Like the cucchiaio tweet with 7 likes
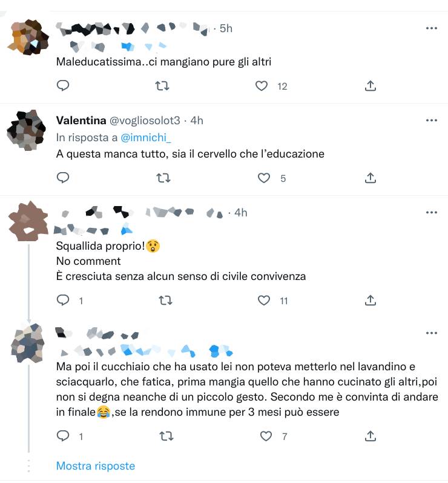The width and height of the screenshot is (448, 483). point(266,436)
